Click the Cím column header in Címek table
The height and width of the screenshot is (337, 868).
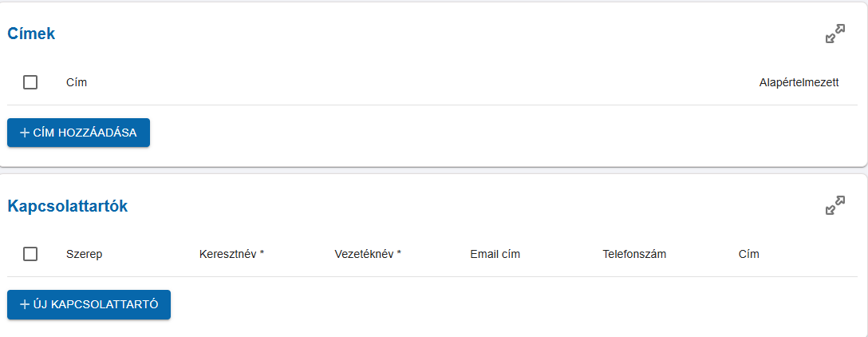click(x=77, y=82)
